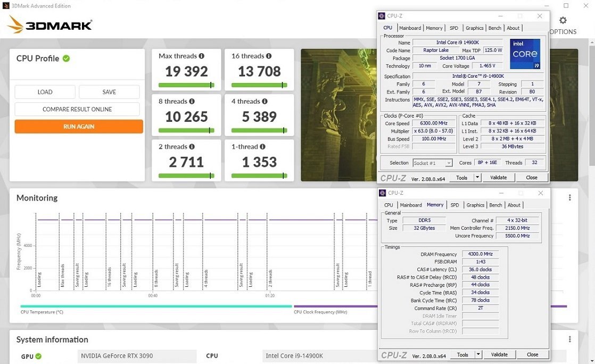Screen dimensions: 595x364
Task: Click the 2 threads score 2 711
Action: point(186,162)
